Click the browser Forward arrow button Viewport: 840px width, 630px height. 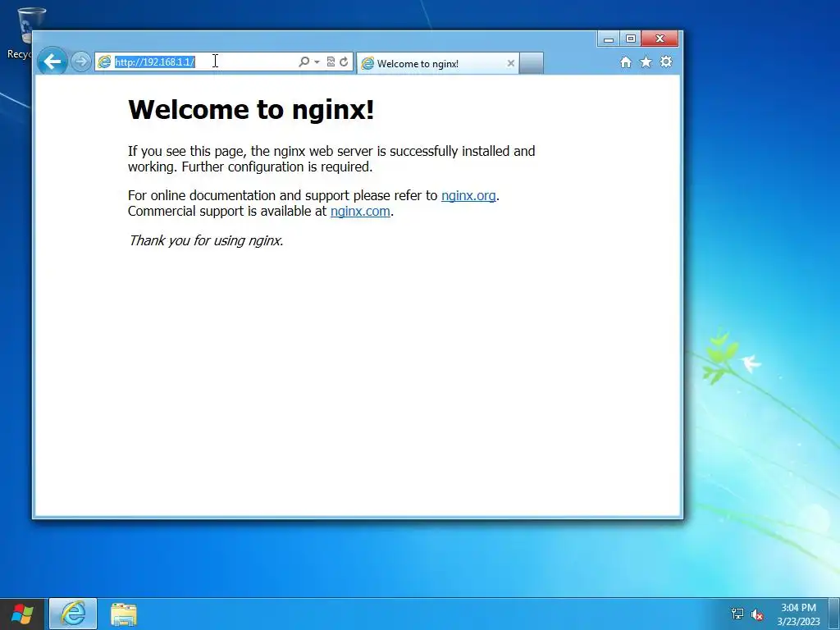pos(81,62)
